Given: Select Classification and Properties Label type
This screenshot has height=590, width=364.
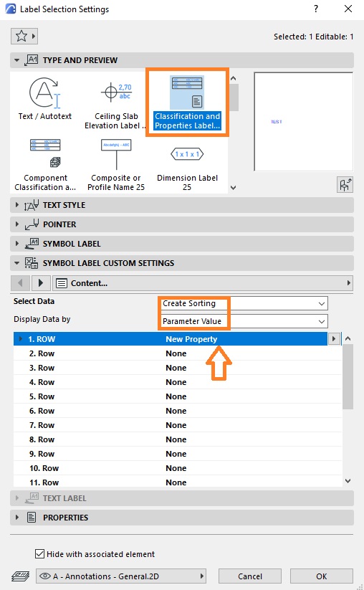Looking at the screenshot, I should [x=187, y=103].
